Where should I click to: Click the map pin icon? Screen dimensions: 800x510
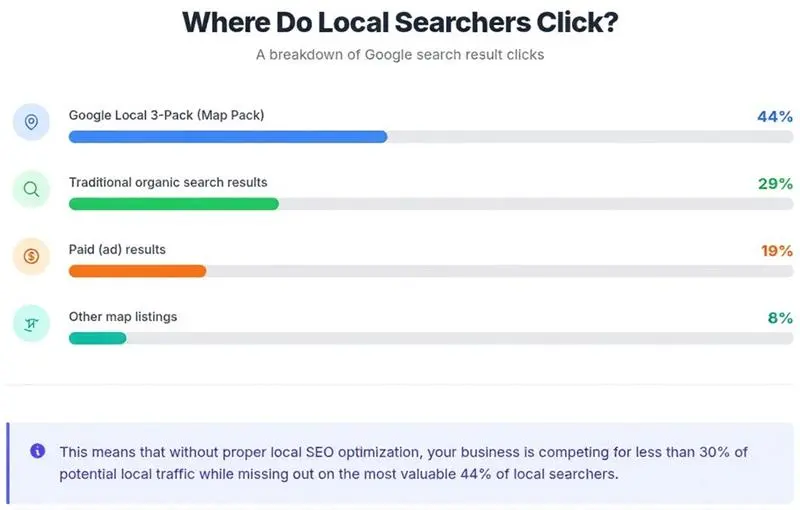(x=31, y=122)
